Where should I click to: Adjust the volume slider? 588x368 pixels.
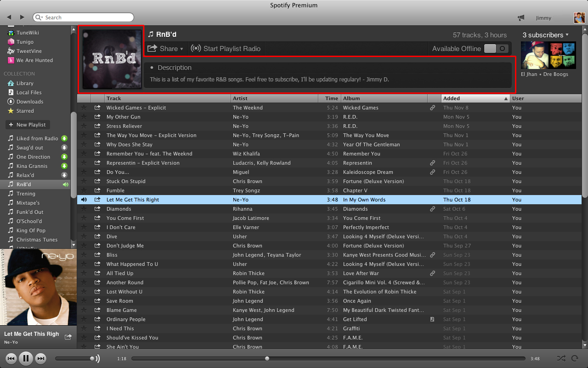[74, 358]
